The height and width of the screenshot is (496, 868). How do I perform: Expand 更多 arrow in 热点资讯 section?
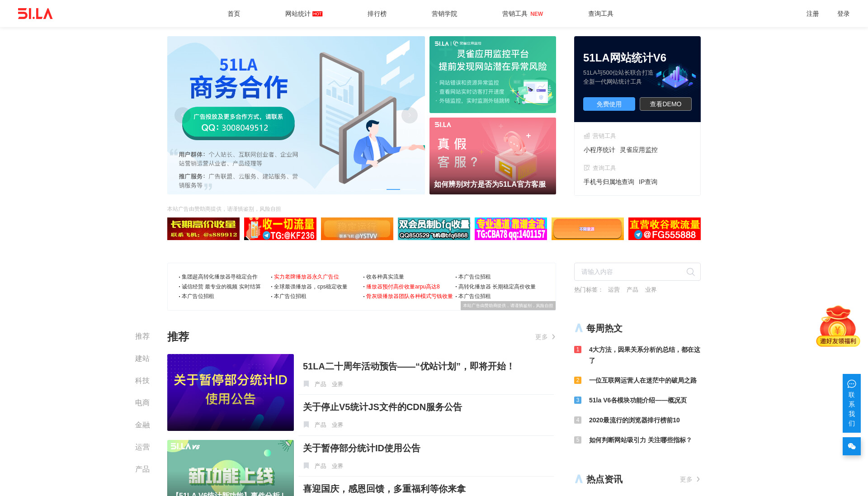point(698,479)
